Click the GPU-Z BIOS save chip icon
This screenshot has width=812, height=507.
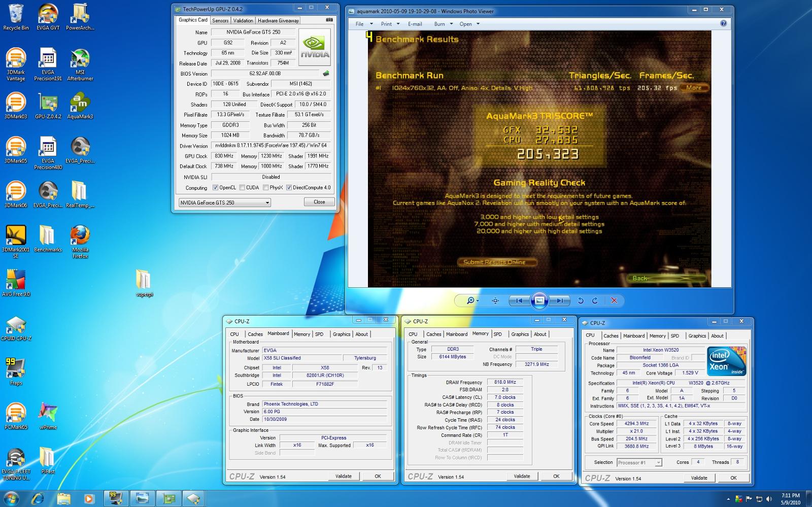(326, 74)
